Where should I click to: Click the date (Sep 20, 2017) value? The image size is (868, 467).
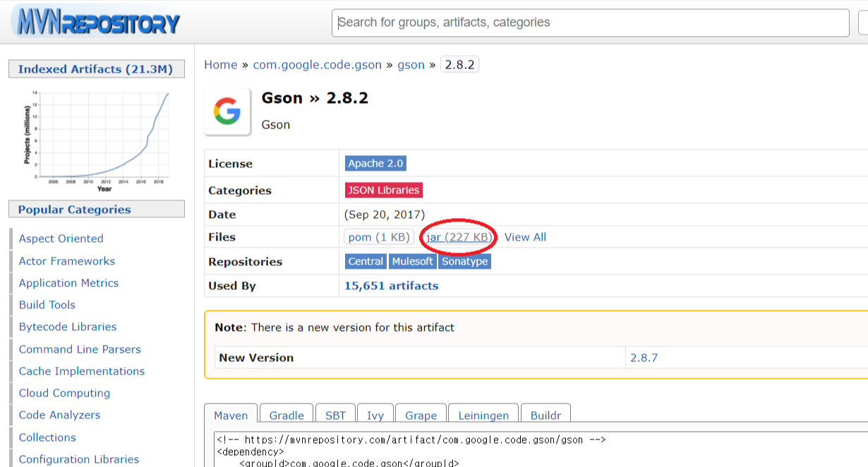tap(385, 214)
